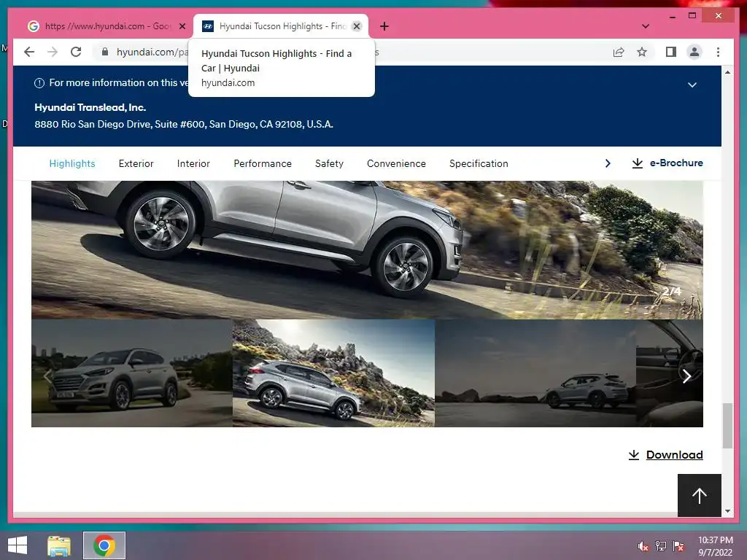
Task: Click the browser forward arrow
Action: point(53,52)
